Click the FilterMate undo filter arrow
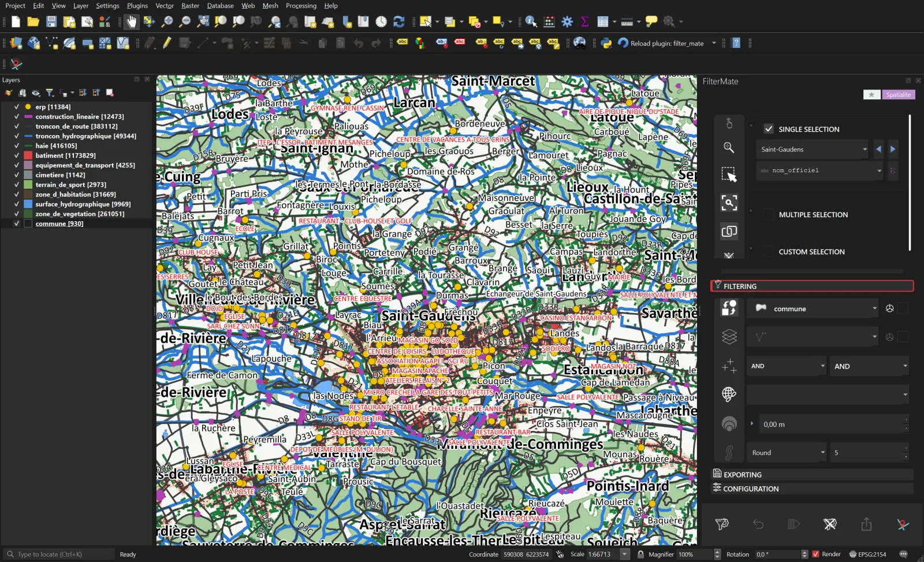 (x=758, y=524)
